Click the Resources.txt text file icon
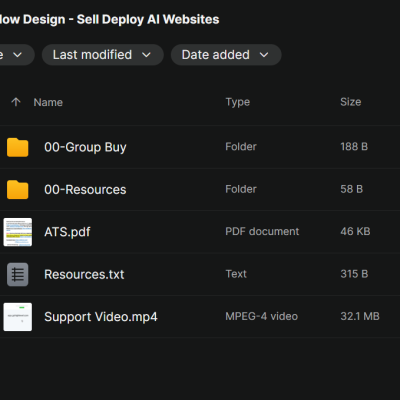 18,274
